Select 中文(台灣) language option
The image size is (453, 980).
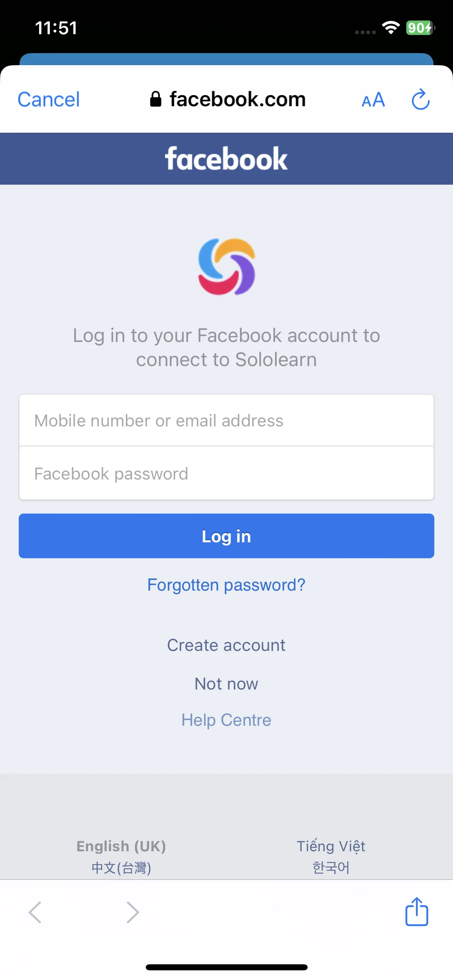click(x=121, y=868)
